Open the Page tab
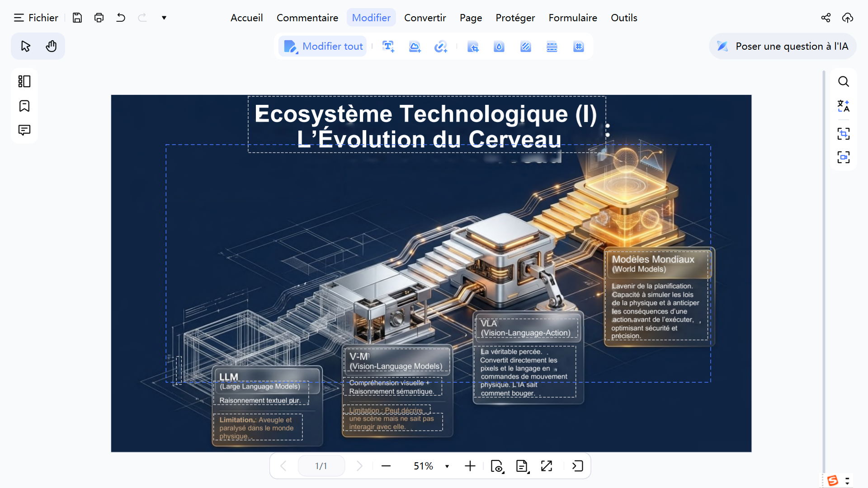Image resolution: width=868 pixels, height=488 pixels. (471, 18)
